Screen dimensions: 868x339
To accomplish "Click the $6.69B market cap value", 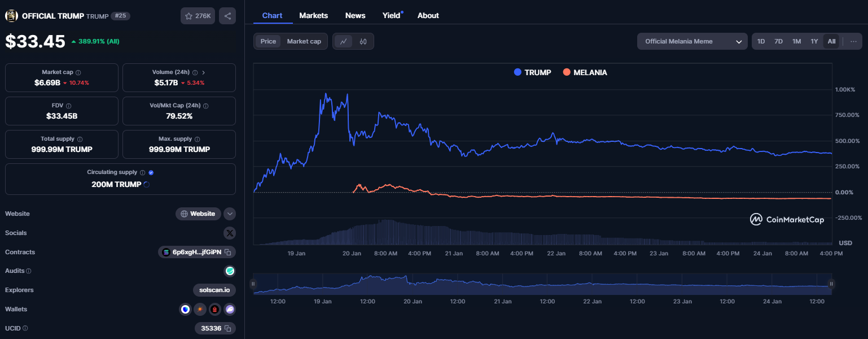I will click(47, 82).
